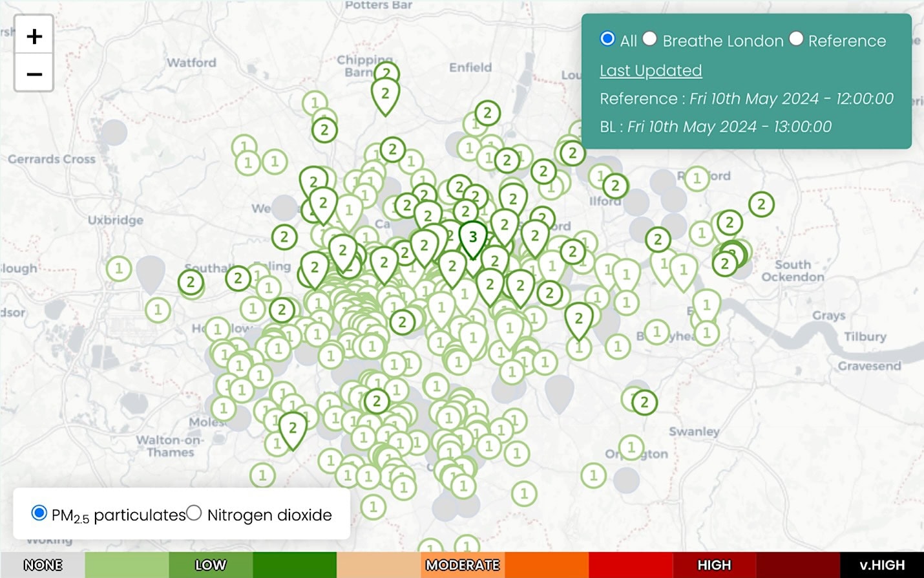Select the PM2.5 particulates option
The width and height of the screenshot is (924, 578).
(39, 514)
